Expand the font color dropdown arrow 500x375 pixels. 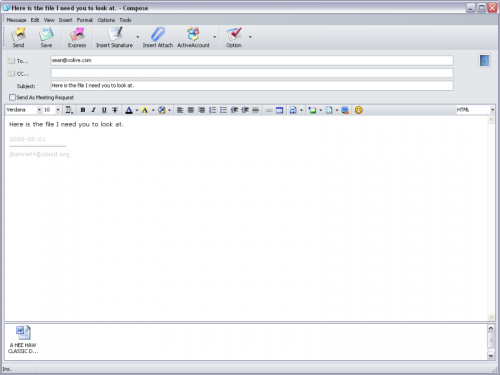pyautogui.click(x=137, y=110)
